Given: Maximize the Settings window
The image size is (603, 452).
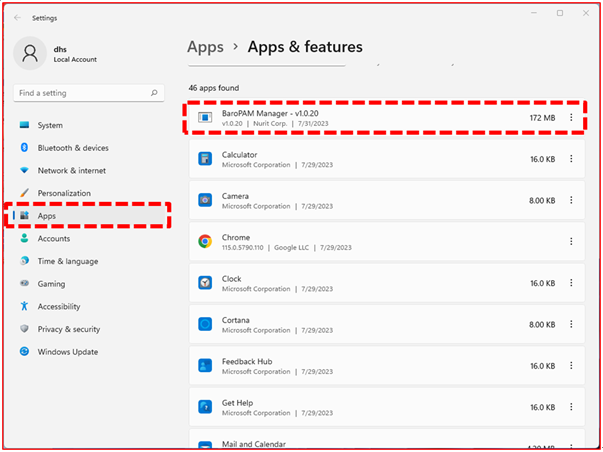Looking at the screenshot, I should click(x=560, y=13).
